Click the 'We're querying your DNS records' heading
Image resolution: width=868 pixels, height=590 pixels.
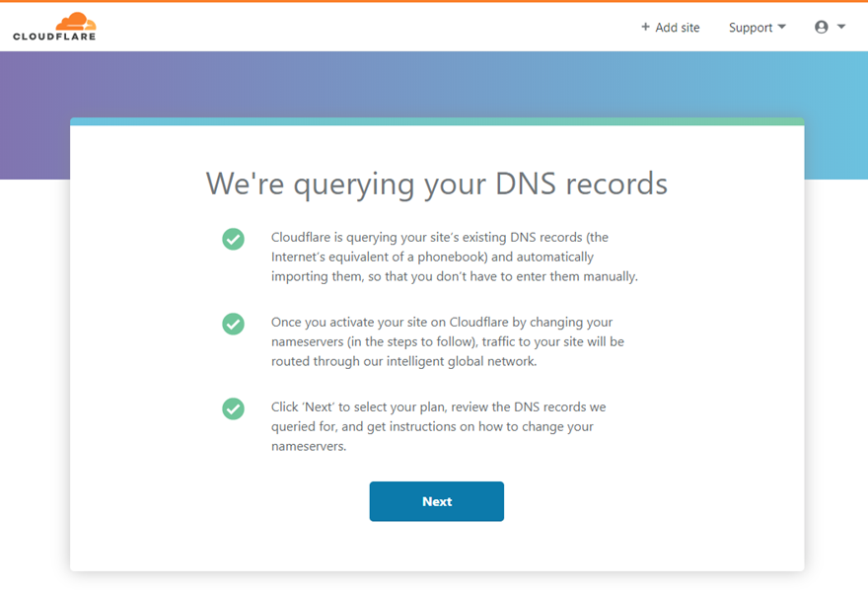pyautogui.click(x=436, y=184)
